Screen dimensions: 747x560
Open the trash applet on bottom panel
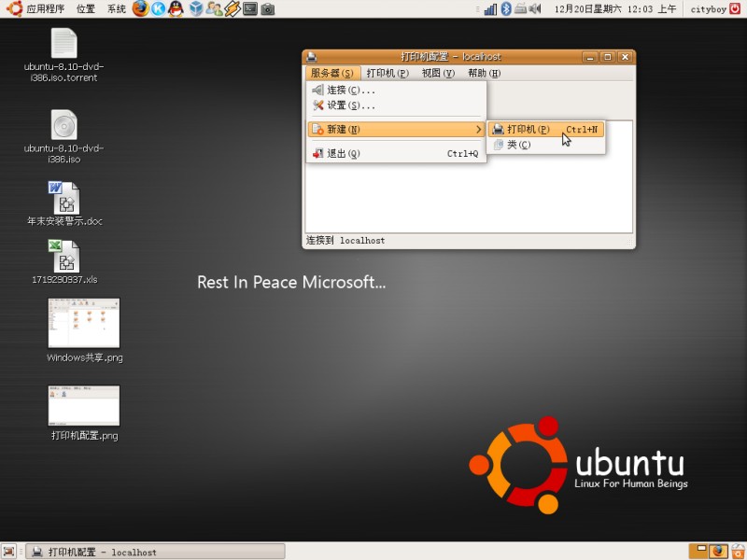coord(739,552)
